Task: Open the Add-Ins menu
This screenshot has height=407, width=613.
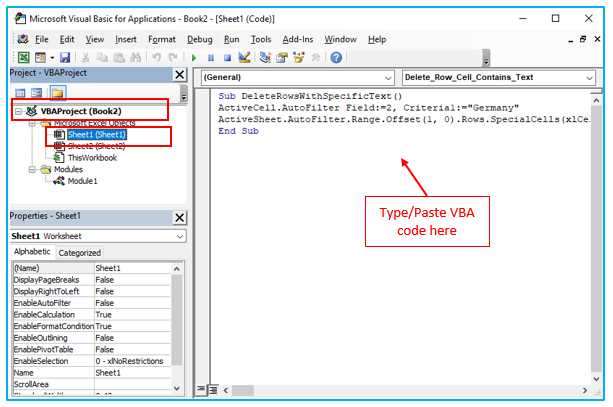Action: (x=298, y=39)
